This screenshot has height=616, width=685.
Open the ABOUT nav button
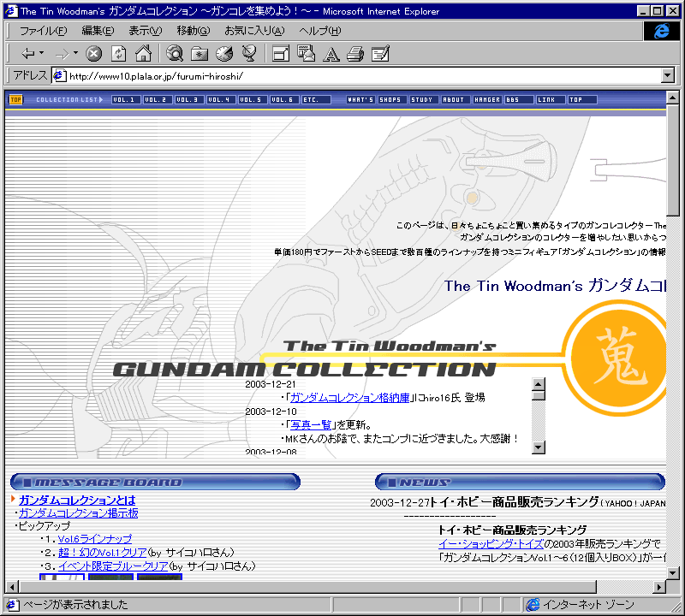[x=456, y=99]
